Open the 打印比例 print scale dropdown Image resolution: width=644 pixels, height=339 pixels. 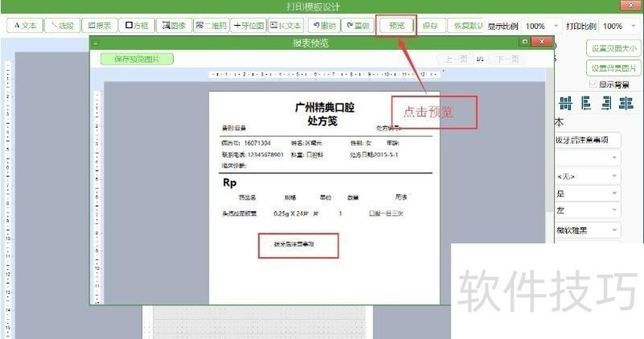tap(618, 26)
